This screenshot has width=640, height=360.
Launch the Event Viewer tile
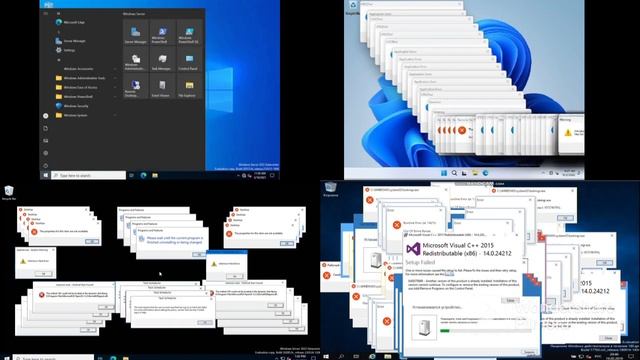162,86
